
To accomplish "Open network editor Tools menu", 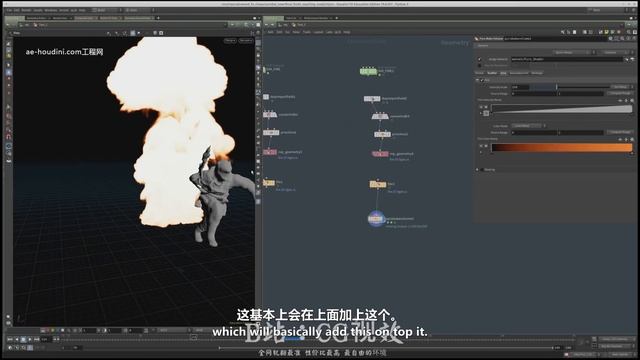I will pyautogui.click(x=307, y=32).
